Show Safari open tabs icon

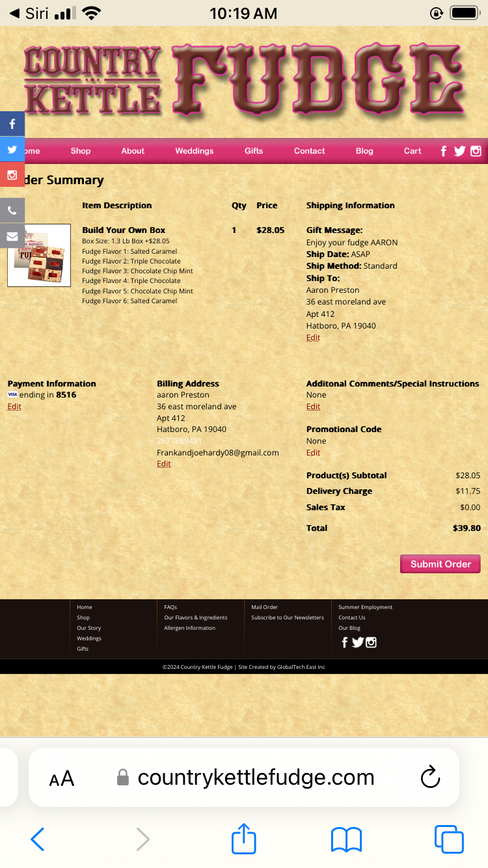point(449,839)
